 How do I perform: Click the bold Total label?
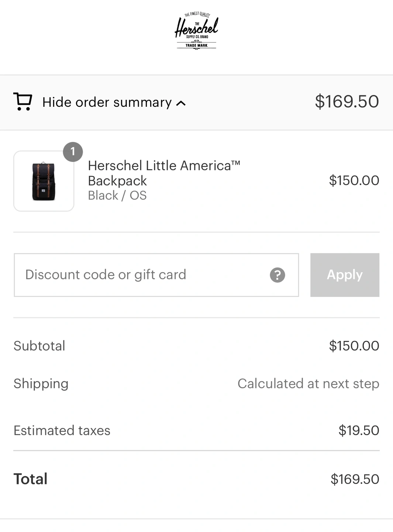coord(31,479)
